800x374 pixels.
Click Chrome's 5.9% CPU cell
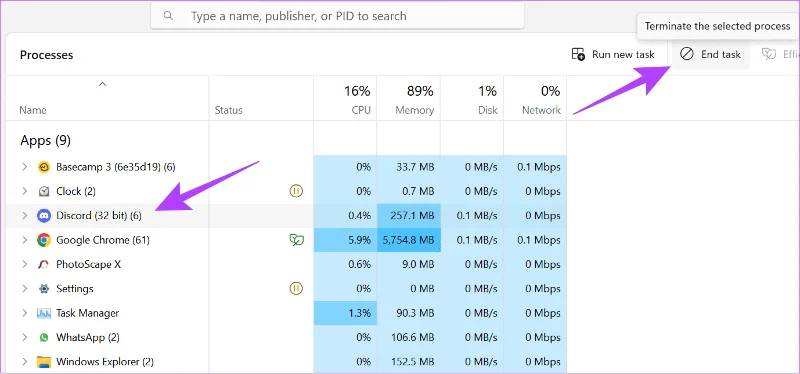click(345, 240)
